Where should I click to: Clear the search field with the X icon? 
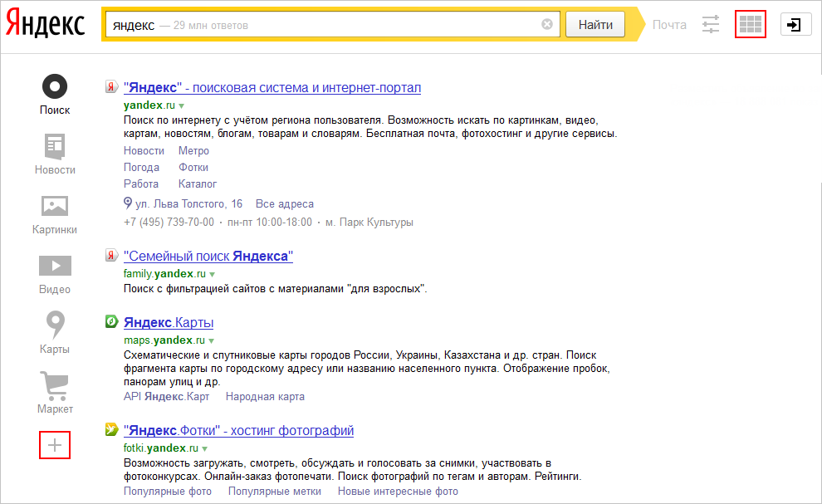coord(547,24)
